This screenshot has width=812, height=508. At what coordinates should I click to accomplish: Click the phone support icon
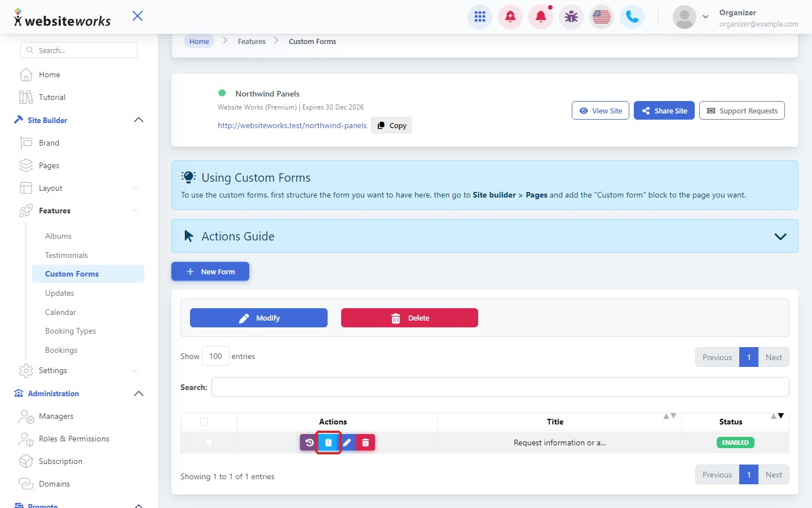tap(632, 17)
